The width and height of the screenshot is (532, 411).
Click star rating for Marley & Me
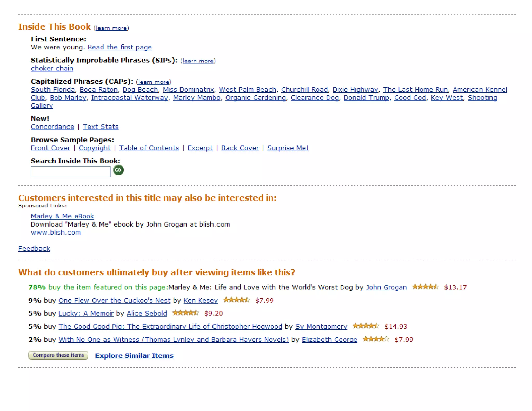coord(425,287)
